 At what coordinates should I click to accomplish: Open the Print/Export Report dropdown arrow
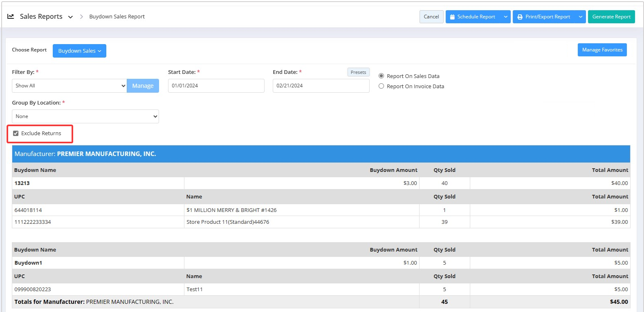click(581, 17)
